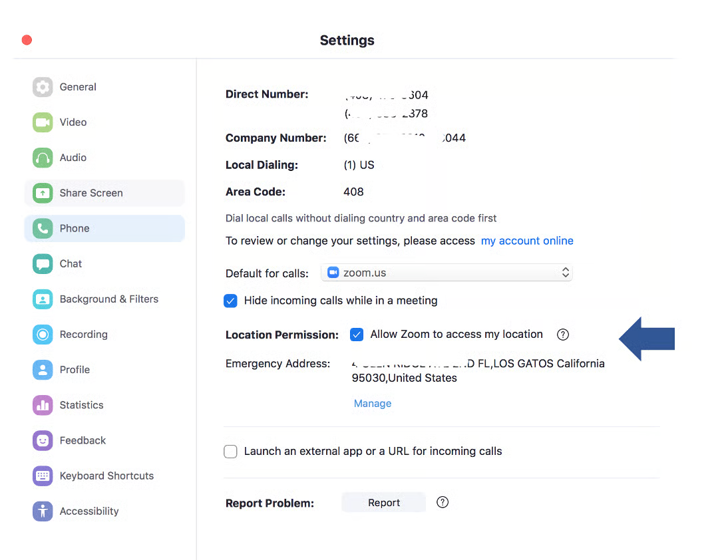Image resolution: width=728 pixels, height=560 pixels.
Task: Click the Share Screen icon
Action: pyautogui.click(x=43, y=193)
